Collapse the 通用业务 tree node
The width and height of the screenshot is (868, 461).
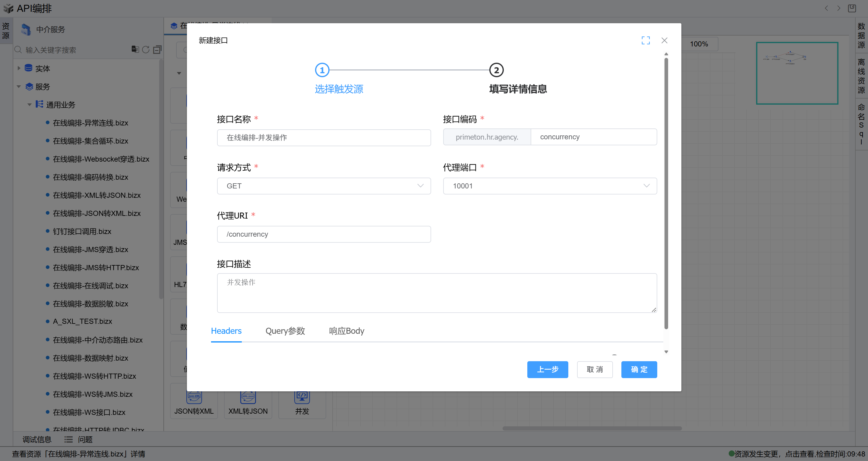coord(30,105)
